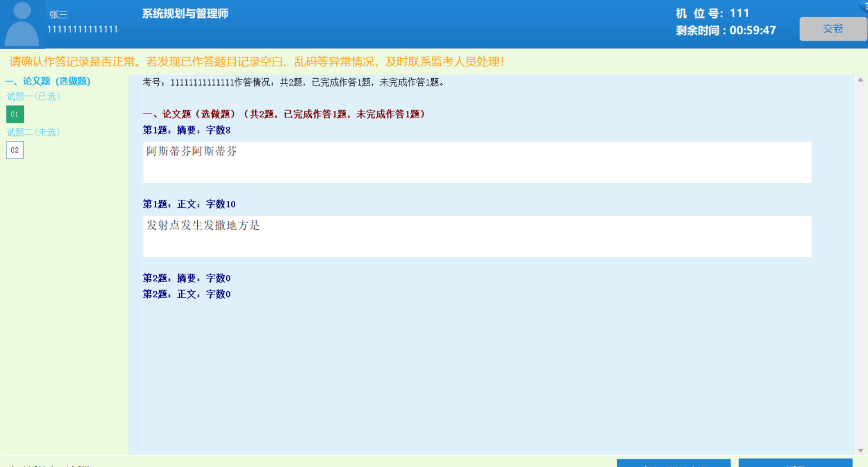This screenshot has height=467, width=868.
Task: Click the remaining time countdown 剩余时间
Action: point(725,30)
